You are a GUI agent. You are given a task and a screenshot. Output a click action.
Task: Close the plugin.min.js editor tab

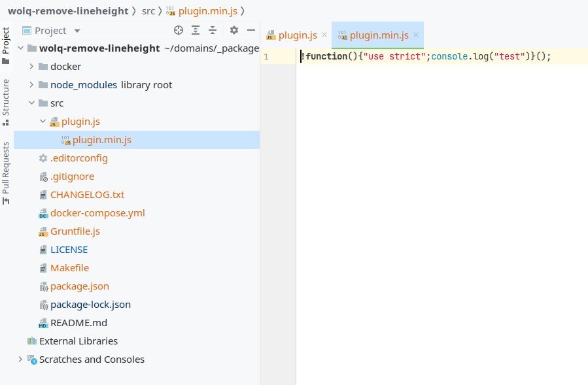416,35
